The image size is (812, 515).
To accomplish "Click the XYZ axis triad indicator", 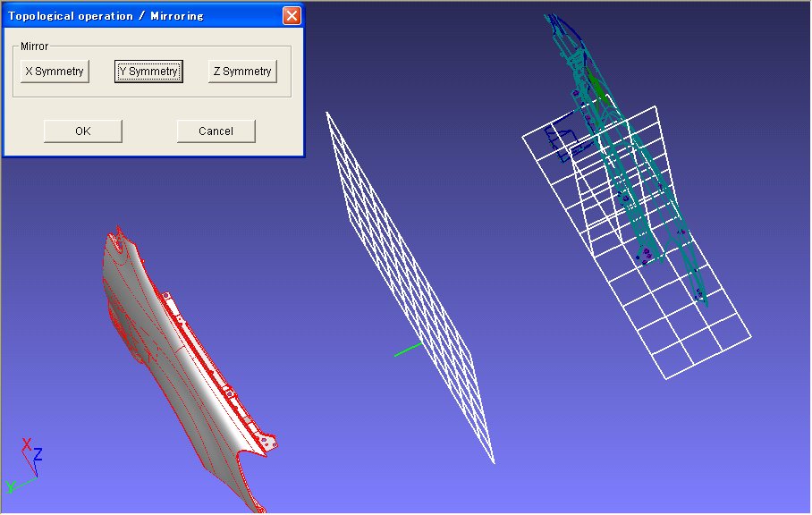I will (x=23, y=465).
